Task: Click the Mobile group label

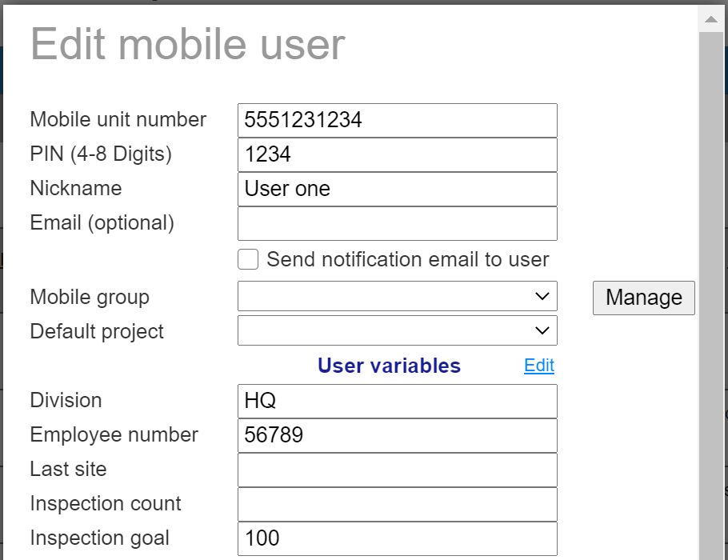Action: [x=90, y=297]
